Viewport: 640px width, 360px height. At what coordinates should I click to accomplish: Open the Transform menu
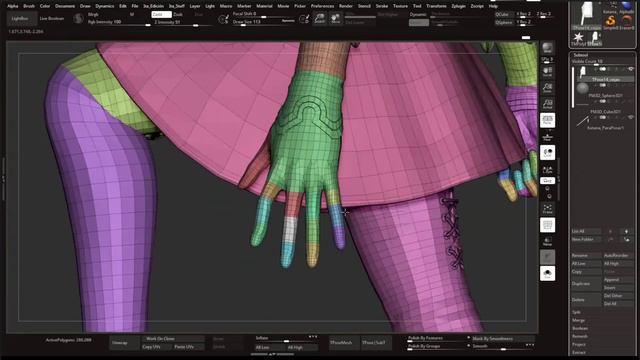coord(436,6)
